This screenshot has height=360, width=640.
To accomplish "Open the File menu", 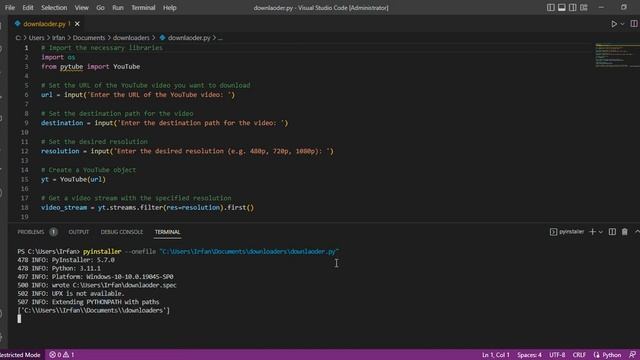I will pyautogui.click(x=10, y=8).
